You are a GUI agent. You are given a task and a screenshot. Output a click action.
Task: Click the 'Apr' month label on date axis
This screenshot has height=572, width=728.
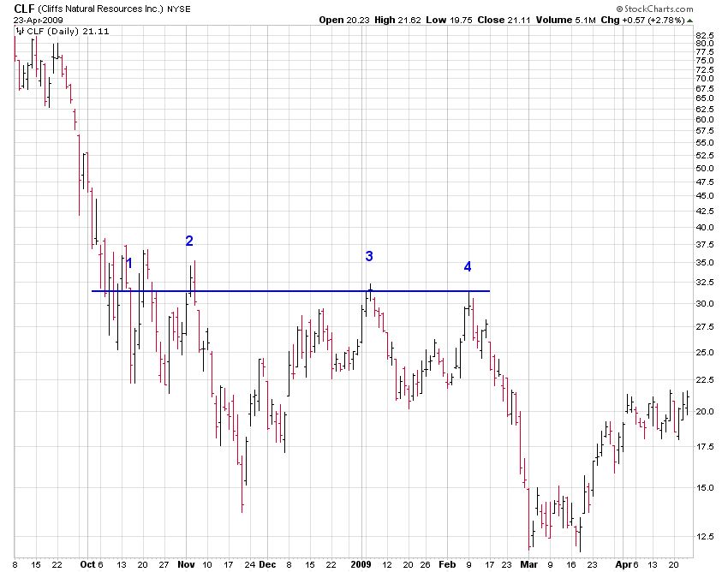tap(623, 564)
